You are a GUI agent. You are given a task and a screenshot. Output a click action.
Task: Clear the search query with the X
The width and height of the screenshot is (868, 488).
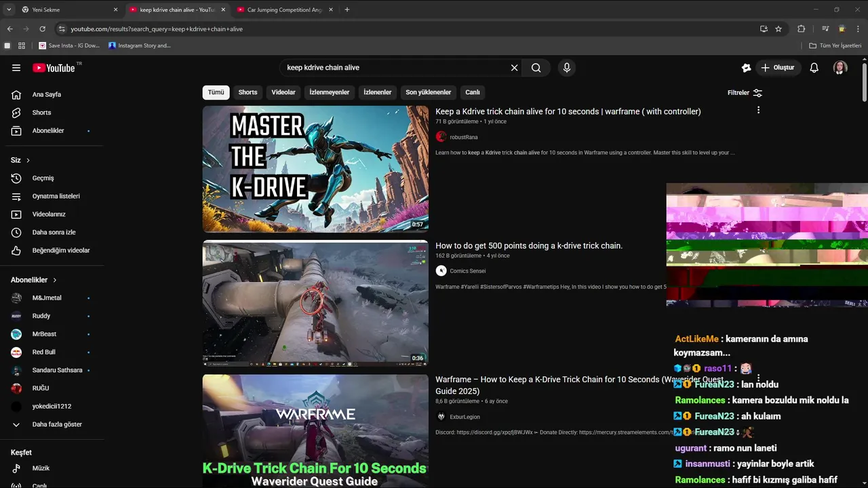pos(514,68)
